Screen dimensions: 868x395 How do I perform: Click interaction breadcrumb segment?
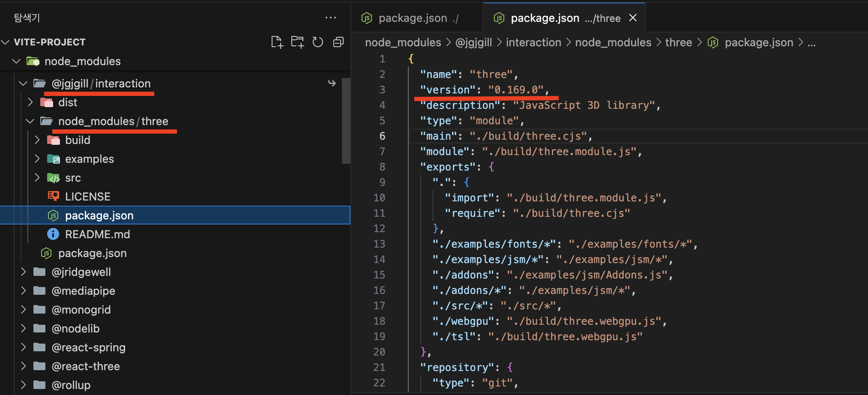[533, 42]
